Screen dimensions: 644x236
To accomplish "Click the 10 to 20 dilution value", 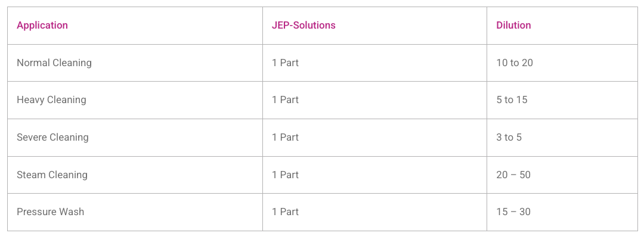I will 515,63.
